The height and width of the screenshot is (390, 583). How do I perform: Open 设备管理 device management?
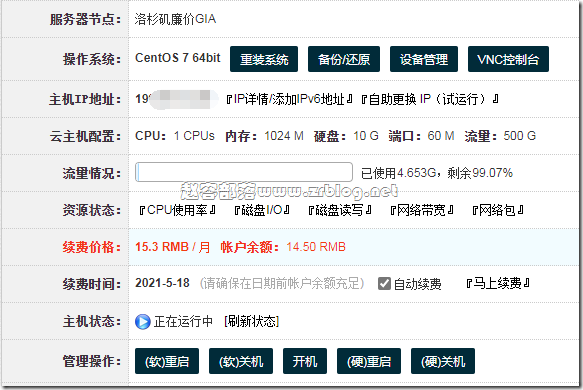click(x=424, y=59)
